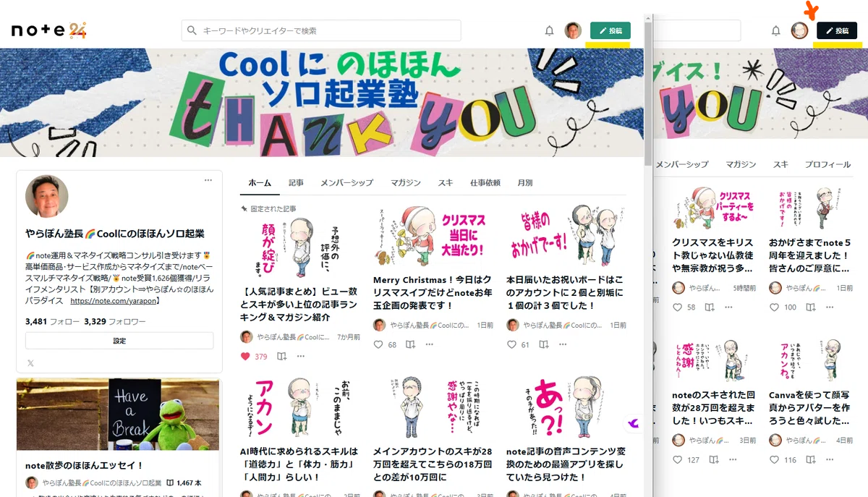Bookmark the スキ28万回 article in right window
The height and width of the screenshot is (497, 868).
[x=714, y=459]
